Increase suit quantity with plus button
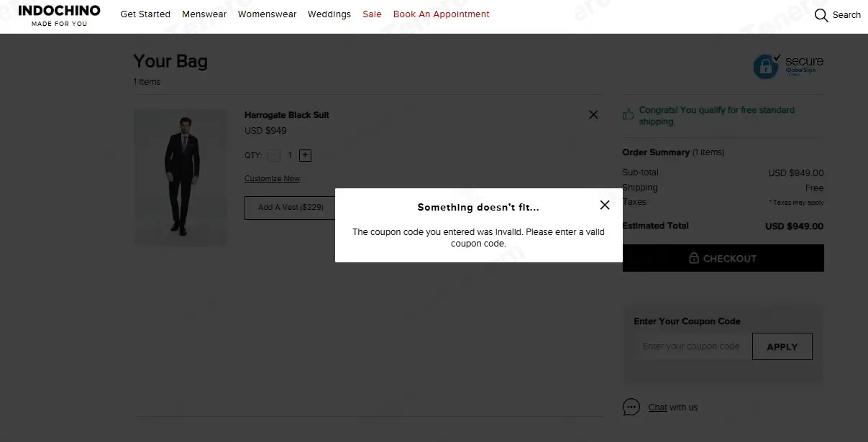This screenshot has width=868, height=442. coord(305,155)
